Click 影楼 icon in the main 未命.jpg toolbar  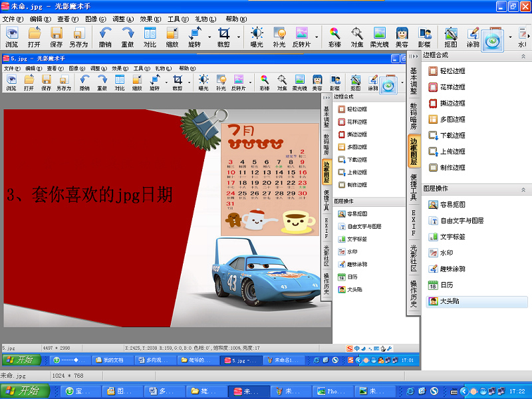click(424, 37)
